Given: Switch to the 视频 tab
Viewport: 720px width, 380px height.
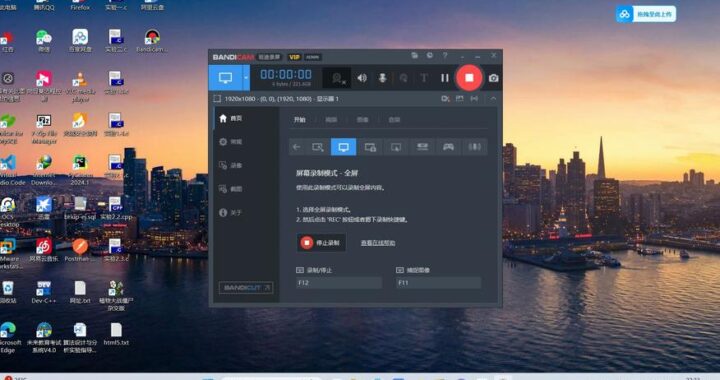Looking at the screenshot, I should click(331, 120).
